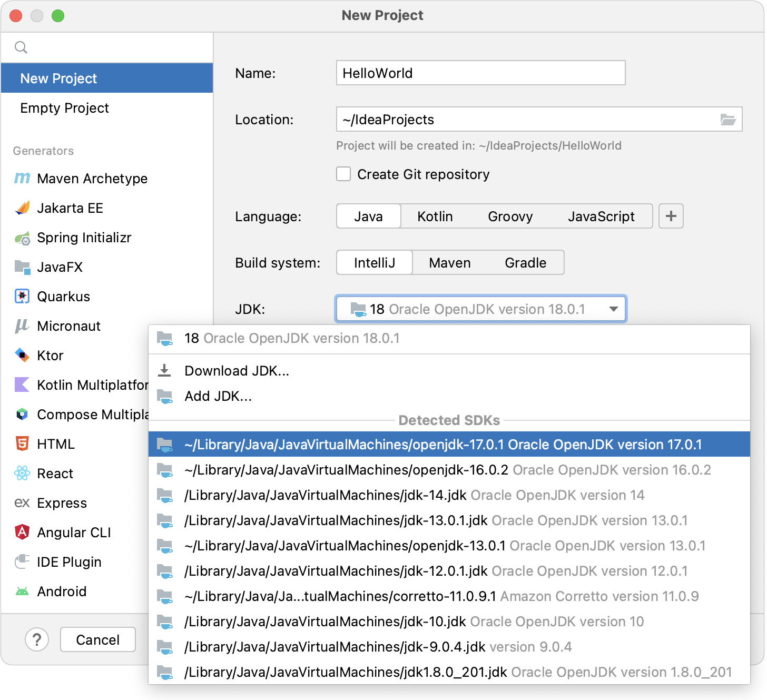Select the Spring Initializr generator

[x=84, y=238]
